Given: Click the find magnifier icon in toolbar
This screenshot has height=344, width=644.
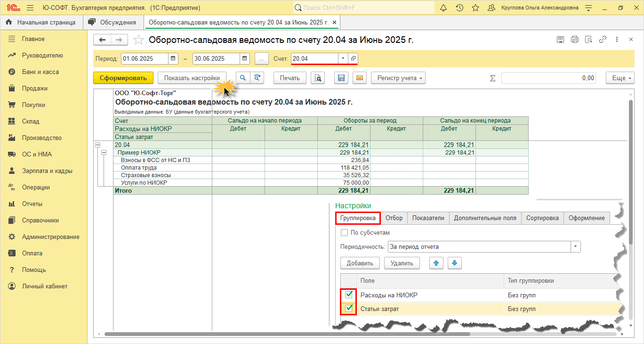Looking at the screenshot, I should pyautogui.click(x=243, y=78).
